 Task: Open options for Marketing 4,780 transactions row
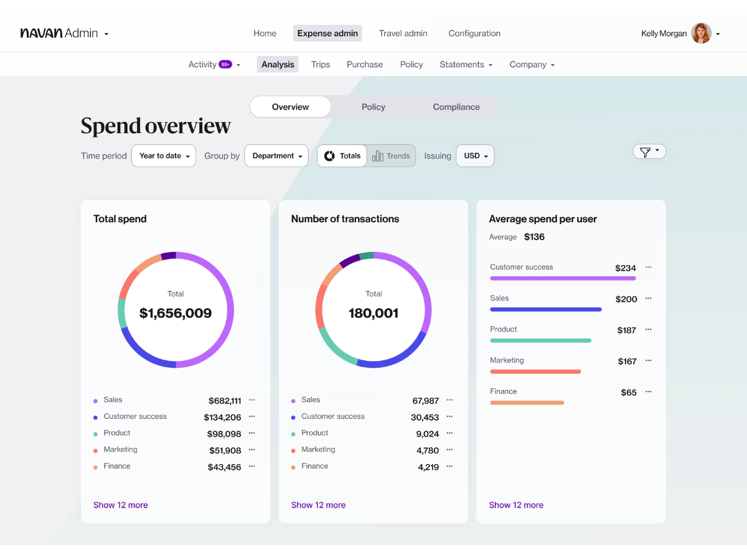tap(449, 450)
